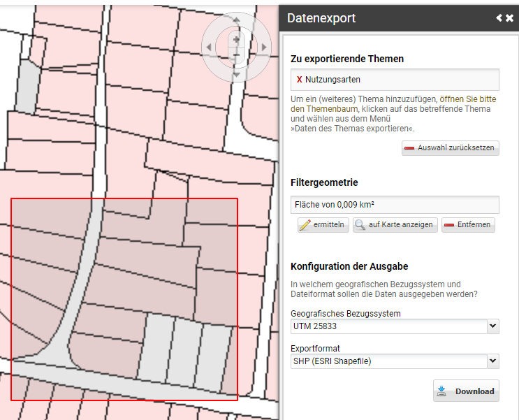Click ermitteln to draw filter geometry
The image size is (519, 420).
pos(323,224)
